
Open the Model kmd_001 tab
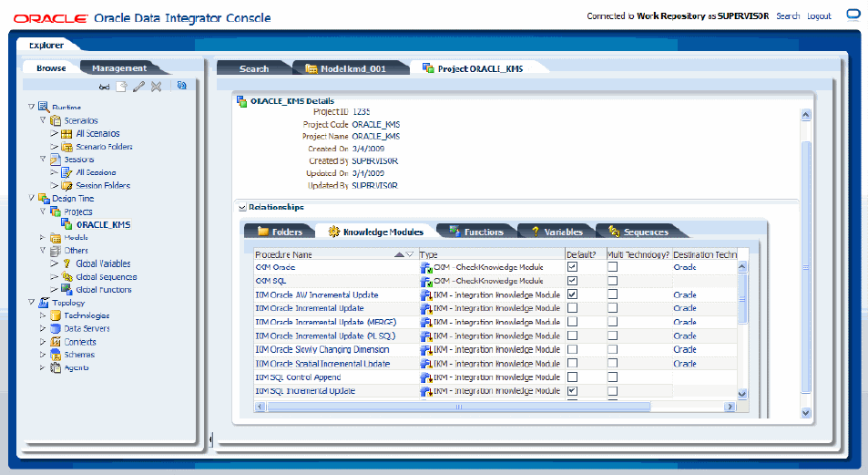pos(352,68)
